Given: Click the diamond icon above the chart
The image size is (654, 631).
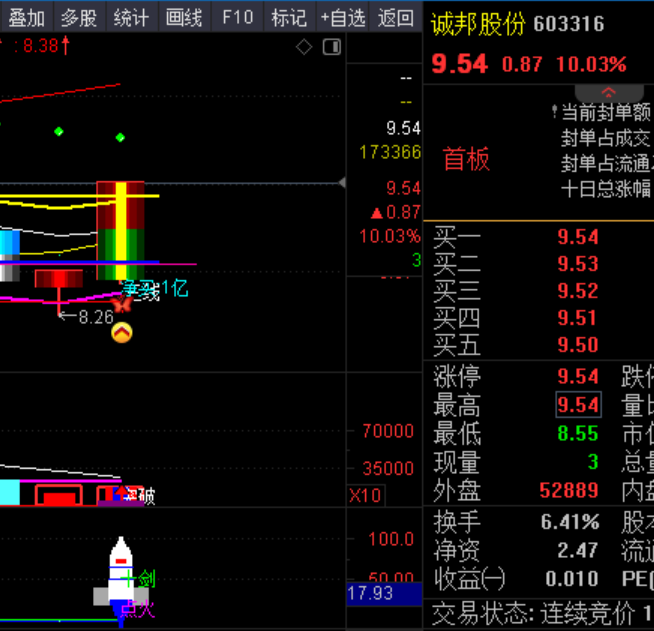Looking at the screenshot, I should click(304, 47).
